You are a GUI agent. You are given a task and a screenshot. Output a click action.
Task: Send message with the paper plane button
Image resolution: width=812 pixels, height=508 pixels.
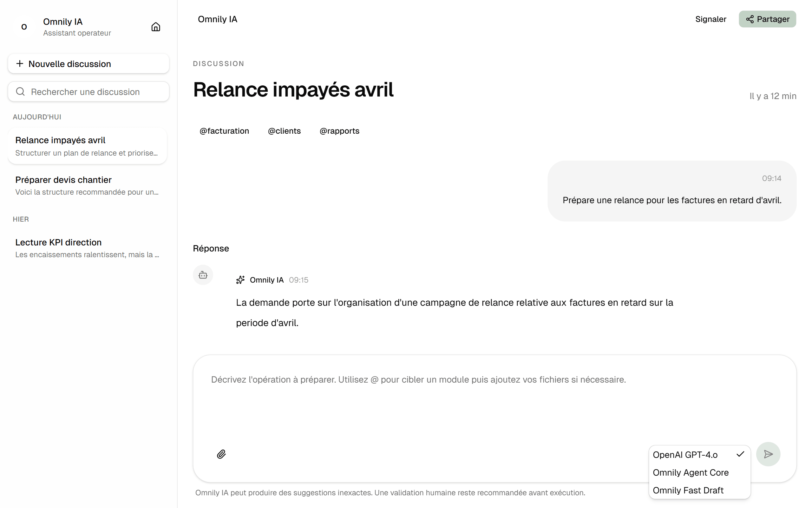[768, 454]
